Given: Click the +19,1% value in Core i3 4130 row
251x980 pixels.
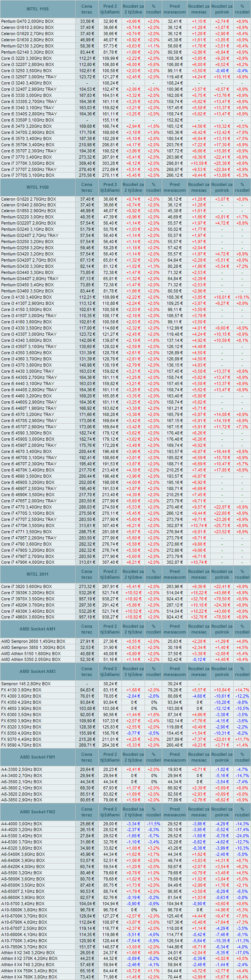Looking at the screenshot, I should click(242, 297).
